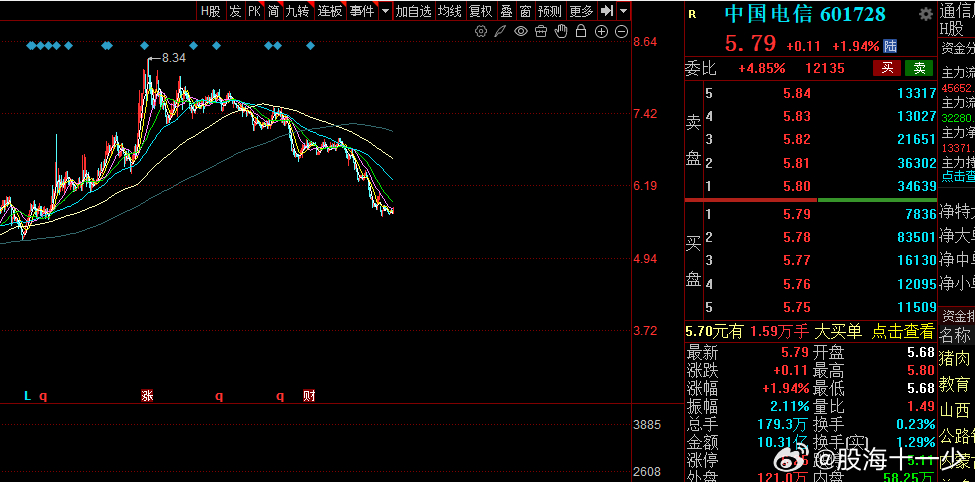Click stock title 中国电信 601728
The height and width of the screenshot is (482, 975).
click(805, 14)
